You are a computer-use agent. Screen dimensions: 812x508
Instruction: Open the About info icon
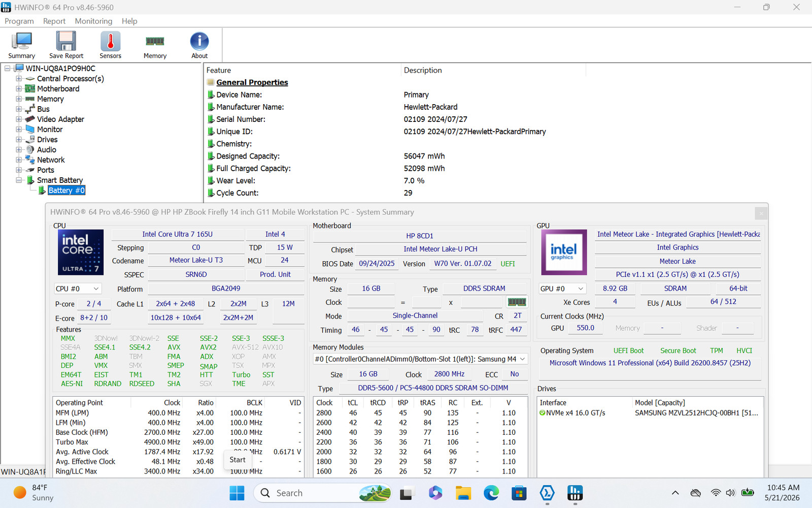coord(199,45)
